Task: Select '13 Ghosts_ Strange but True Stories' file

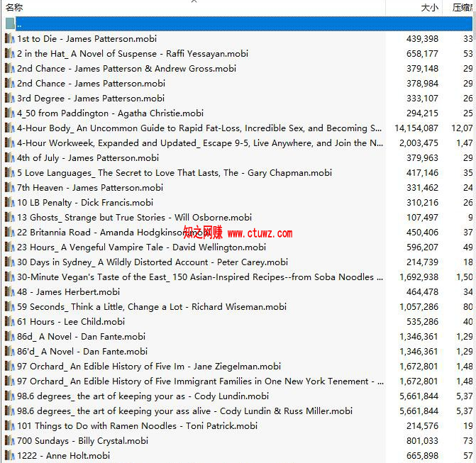Action: (135, 217)
